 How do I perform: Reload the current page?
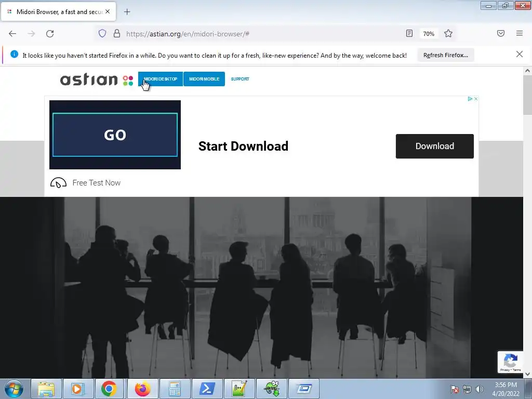pos(50,34)
